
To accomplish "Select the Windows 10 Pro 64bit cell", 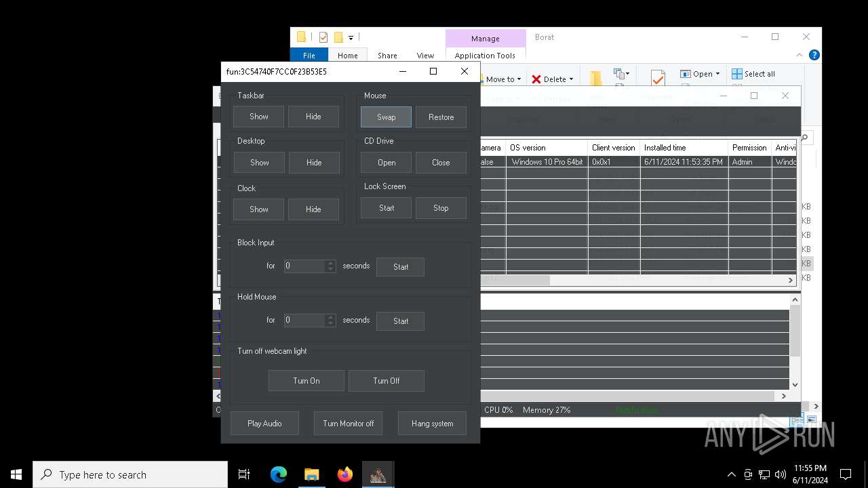I will tap(547, 162).
